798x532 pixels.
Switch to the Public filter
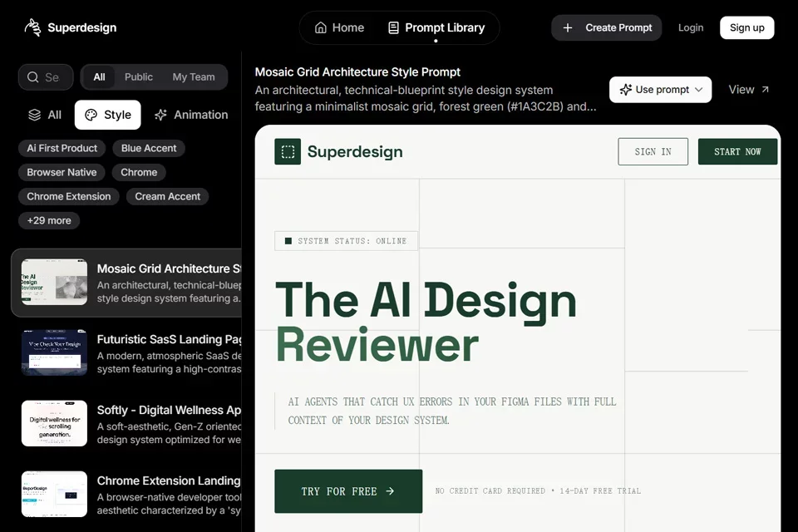click(x=139, y=76)
